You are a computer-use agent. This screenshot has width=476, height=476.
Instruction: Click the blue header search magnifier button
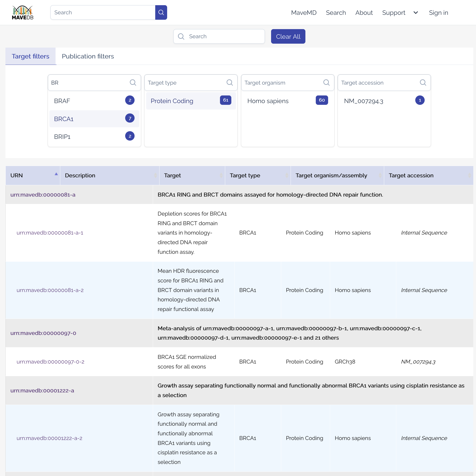[x=161, y=12]
